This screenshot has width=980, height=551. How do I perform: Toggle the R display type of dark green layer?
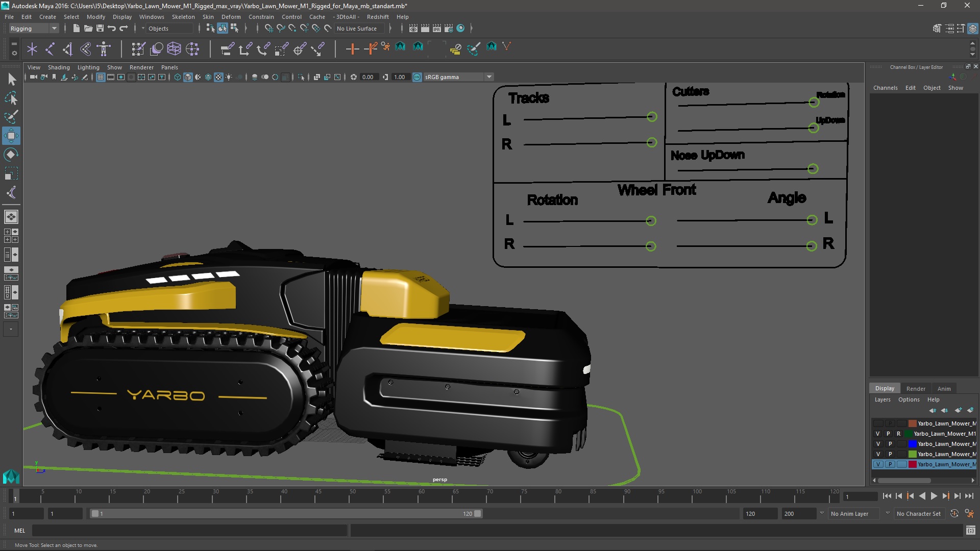899,434
